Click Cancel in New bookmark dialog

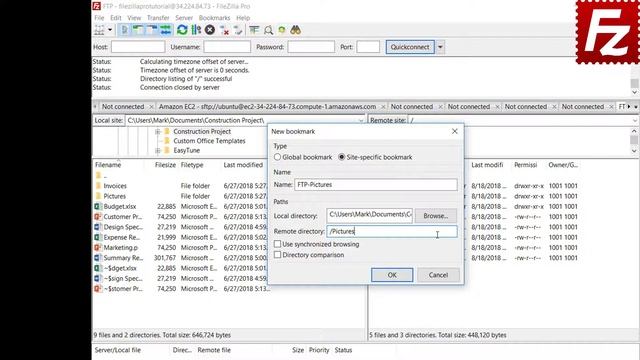coord(438,275)
